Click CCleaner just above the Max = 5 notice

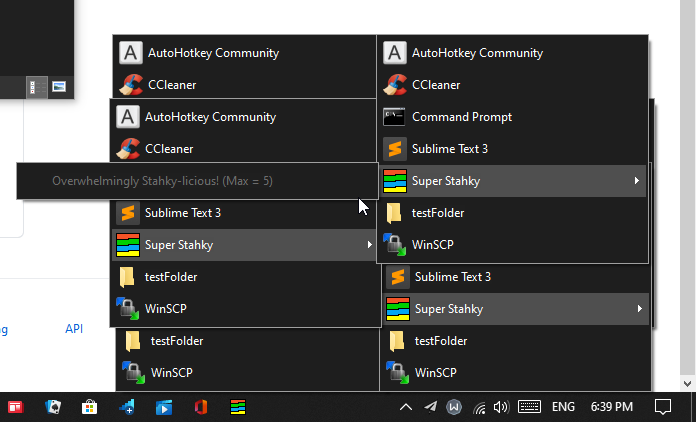[x=244, y=149]
